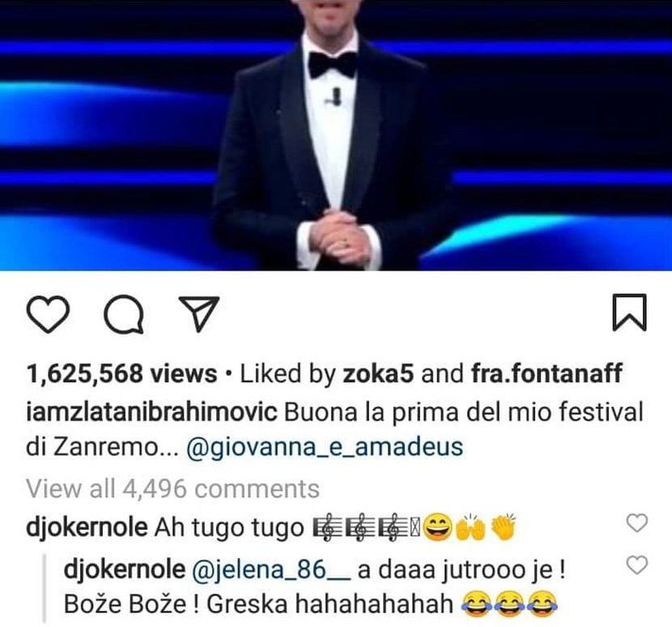Open the fra.fontanaff profile
The width and height of the screenshot is (672, 627).
tap(547, 373)
